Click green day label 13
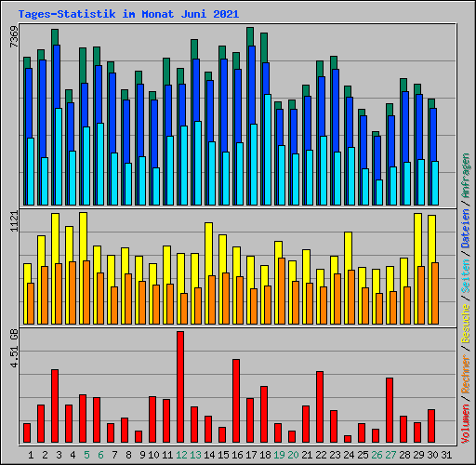 (195, 455)
